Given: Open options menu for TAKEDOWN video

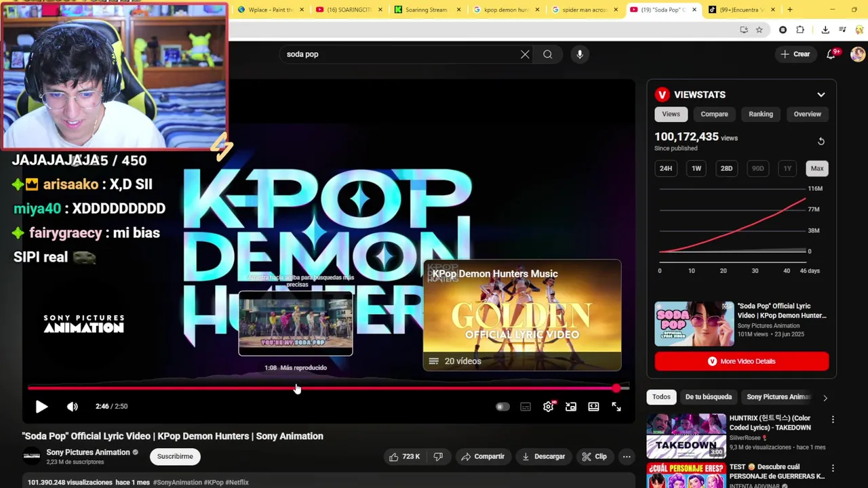Looking at the screenshot, I should tap(833, 420).
